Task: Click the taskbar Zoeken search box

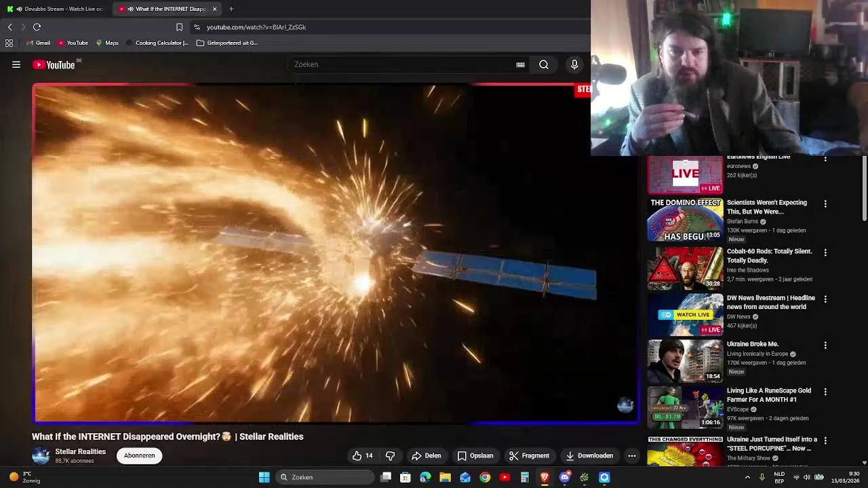Action: click(325, 477)
